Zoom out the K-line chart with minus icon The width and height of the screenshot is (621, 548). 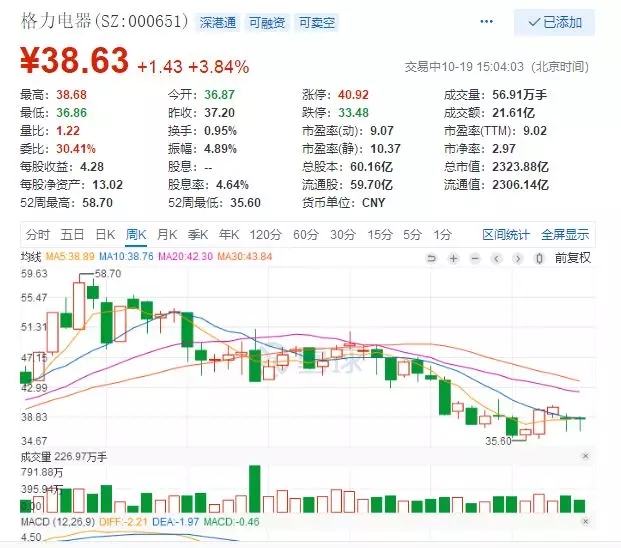click(x=475, y=259)
